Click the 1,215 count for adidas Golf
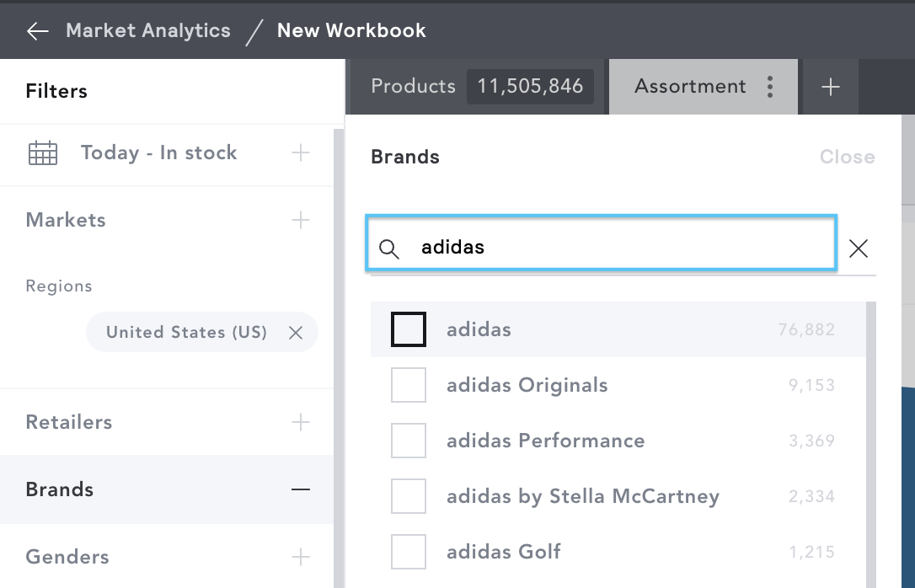The width and height of the screenshot is (915, 588). pos(811,551)
